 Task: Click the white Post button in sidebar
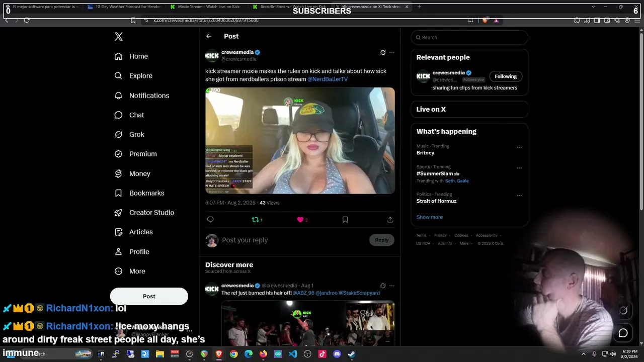pos(149,296)
